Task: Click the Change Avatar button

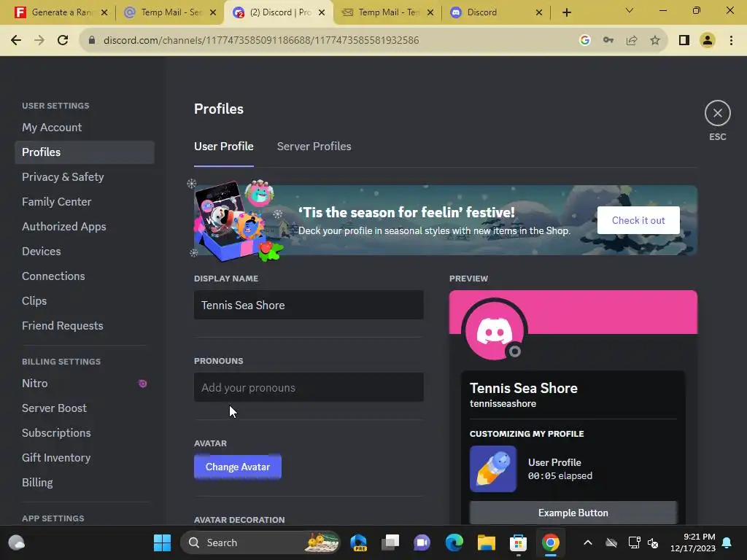Action: click(237, 467)
